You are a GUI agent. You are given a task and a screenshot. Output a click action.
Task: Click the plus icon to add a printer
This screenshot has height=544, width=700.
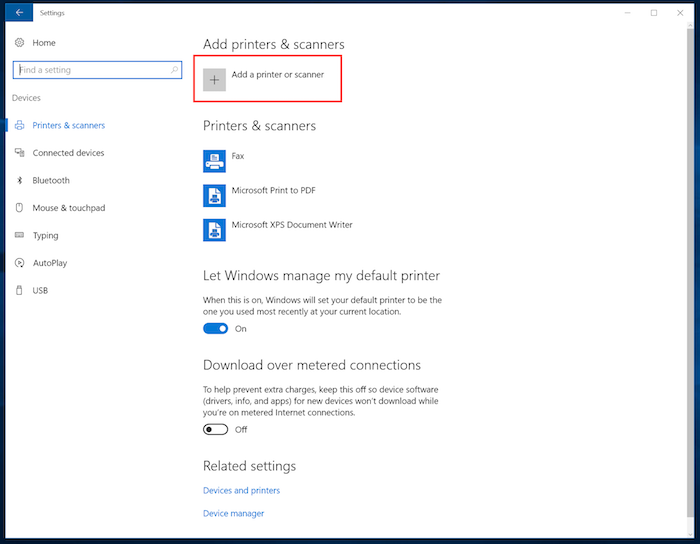click(214, 80)
